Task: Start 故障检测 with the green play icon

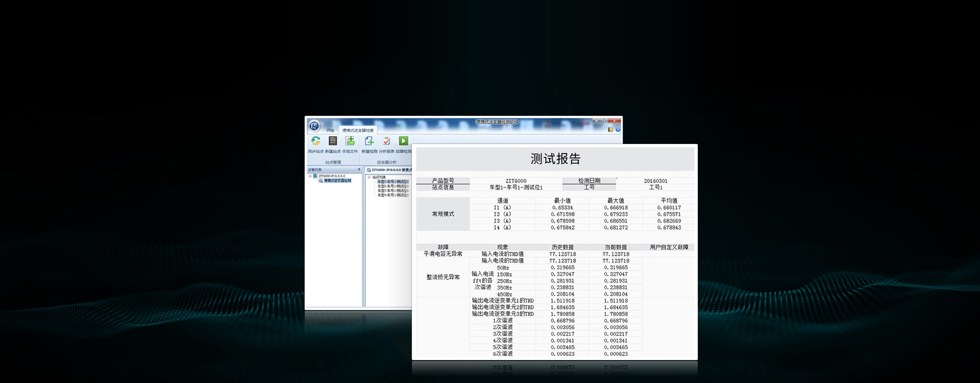Action: [403, 141]
